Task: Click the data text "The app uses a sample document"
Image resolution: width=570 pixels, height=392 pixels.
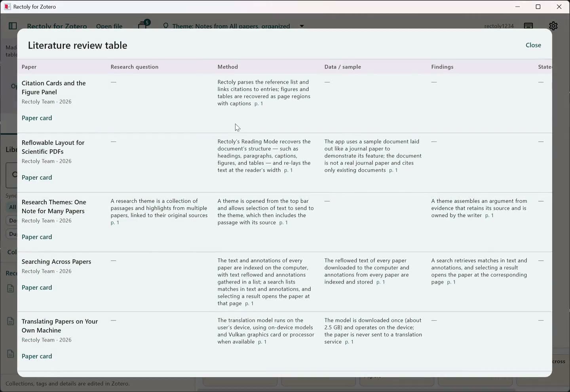Action: pyautogui.click(x=373, y=156)
